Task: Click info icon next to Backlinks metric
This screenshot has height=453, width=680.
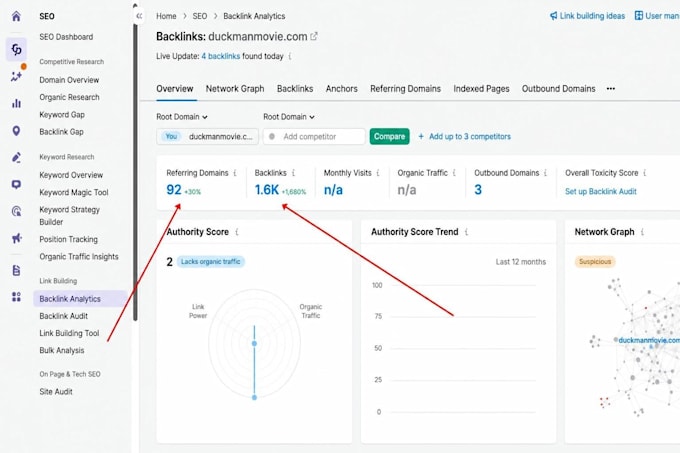Action: pyautogui.click(x=293, y=173)
